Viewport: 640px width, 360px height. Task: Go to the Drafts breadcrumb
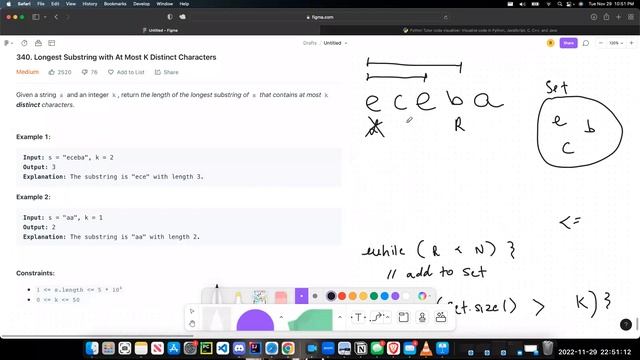point(309,43)
